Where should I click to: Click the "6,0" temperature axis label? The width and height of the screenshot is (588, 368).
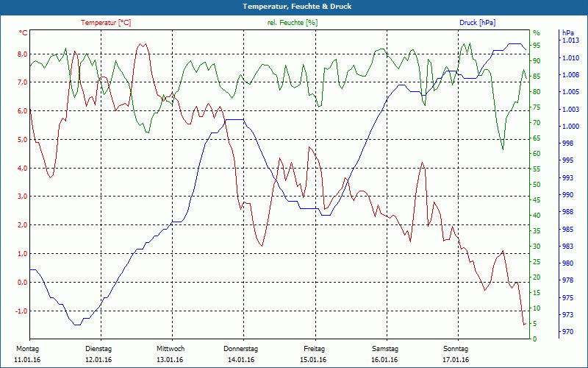[x=23, y=111]
